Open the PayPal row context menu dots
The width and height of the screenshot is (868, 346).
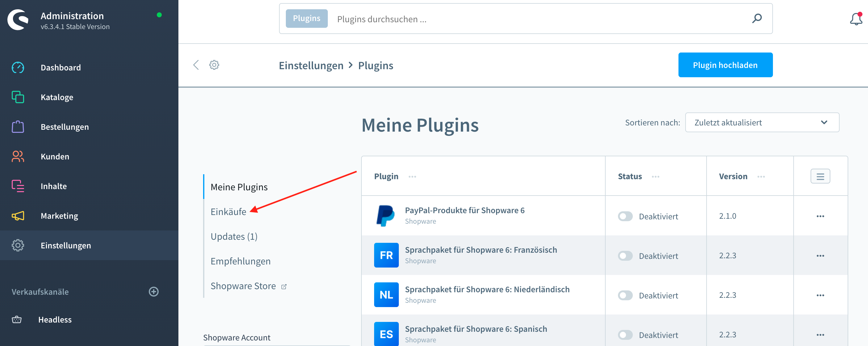(x=820, y=216)
